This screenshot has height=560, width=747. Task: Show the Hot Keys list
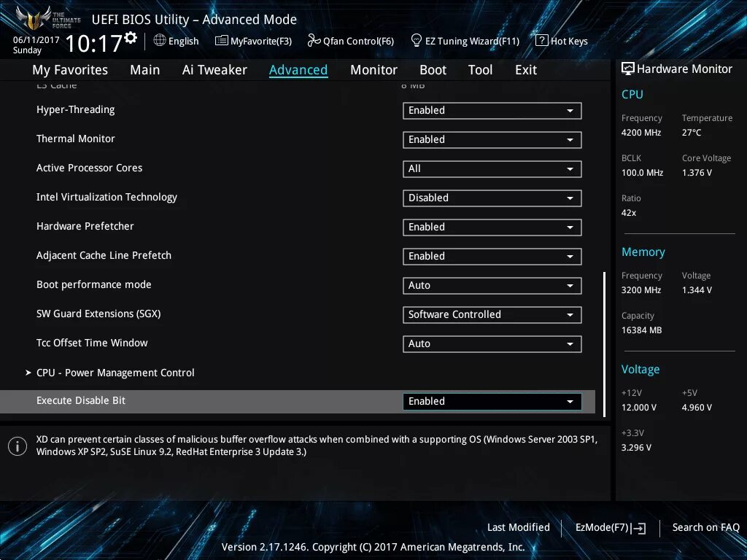(x=562, y=41)
